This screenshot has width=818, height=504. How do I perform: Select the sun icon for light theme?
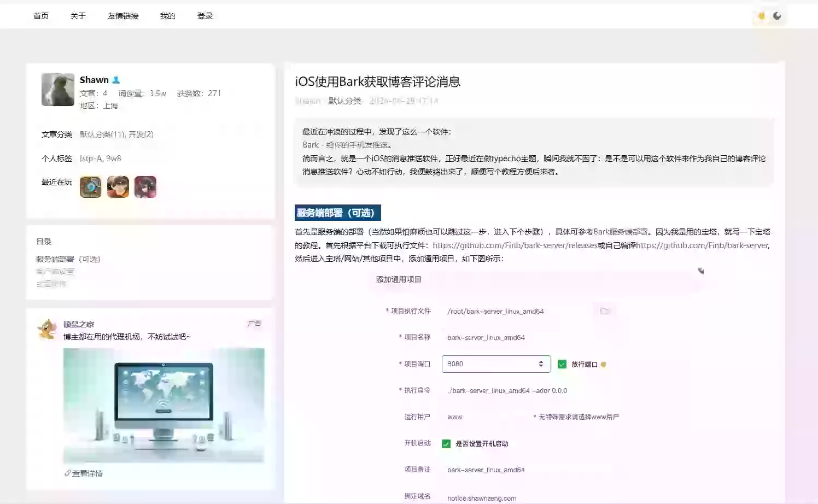761,16
